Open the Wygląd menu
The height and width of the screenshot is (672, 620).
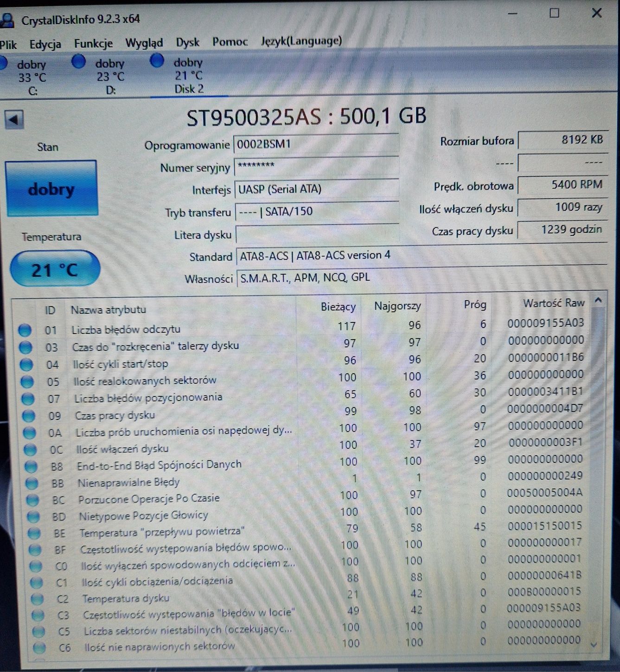(x=144, y=43)
